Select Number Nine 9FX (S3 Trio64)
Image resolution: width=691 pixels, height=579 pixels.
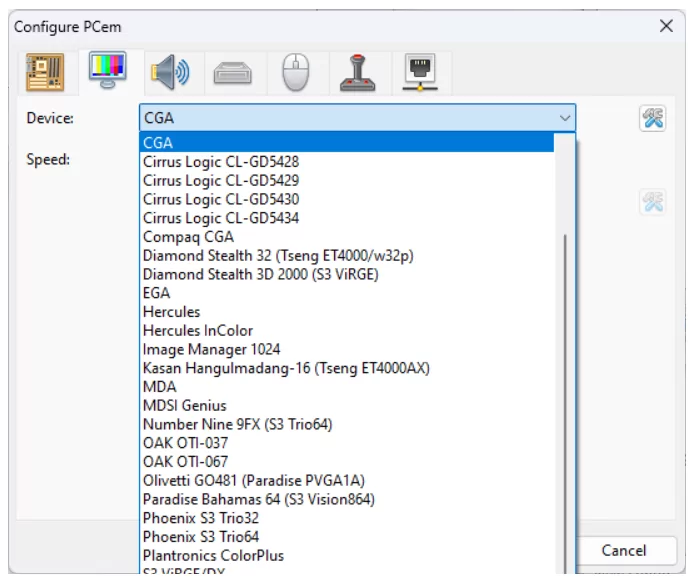click(347, 424)
